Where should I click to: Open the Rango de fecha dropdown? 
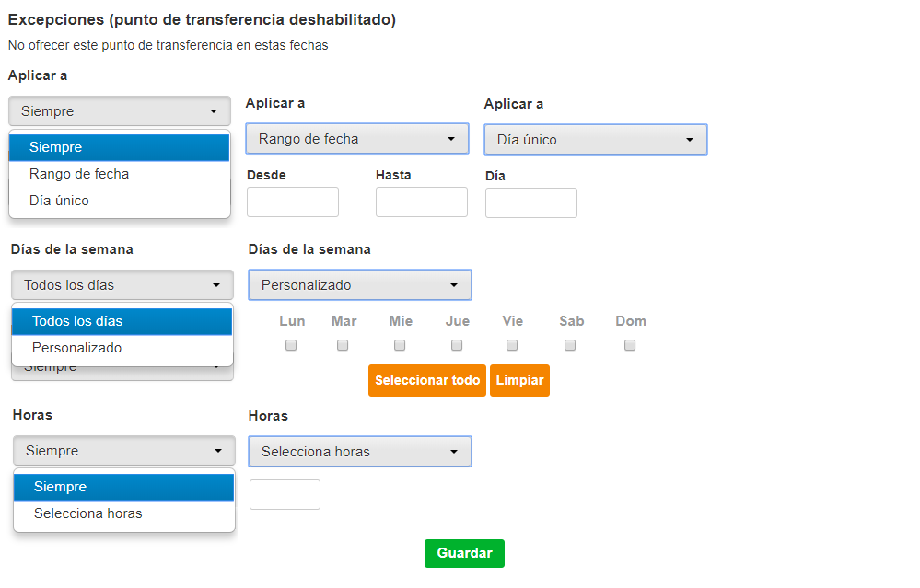pos(357,139)
